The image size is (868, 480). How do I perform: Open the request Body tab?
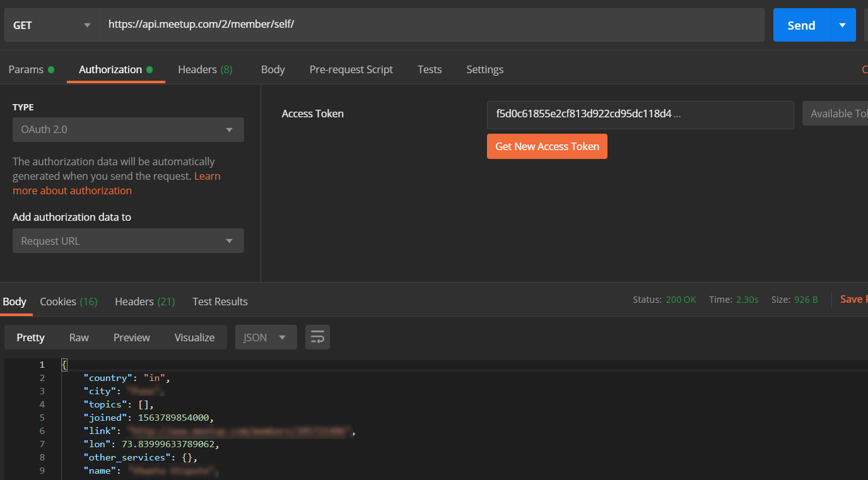click(x=273, y=69)
